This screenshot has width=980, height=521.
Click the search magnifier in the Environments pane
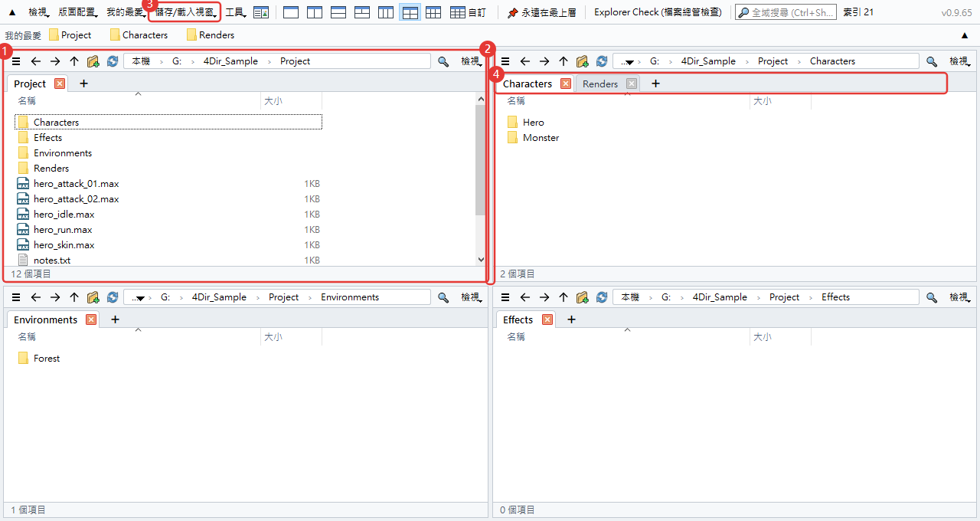(443, 297)
